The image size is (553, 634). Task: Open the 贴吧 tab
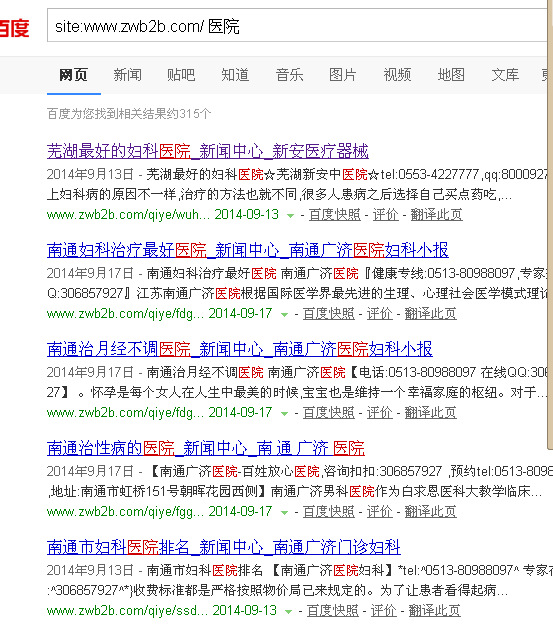coord(181,75)
